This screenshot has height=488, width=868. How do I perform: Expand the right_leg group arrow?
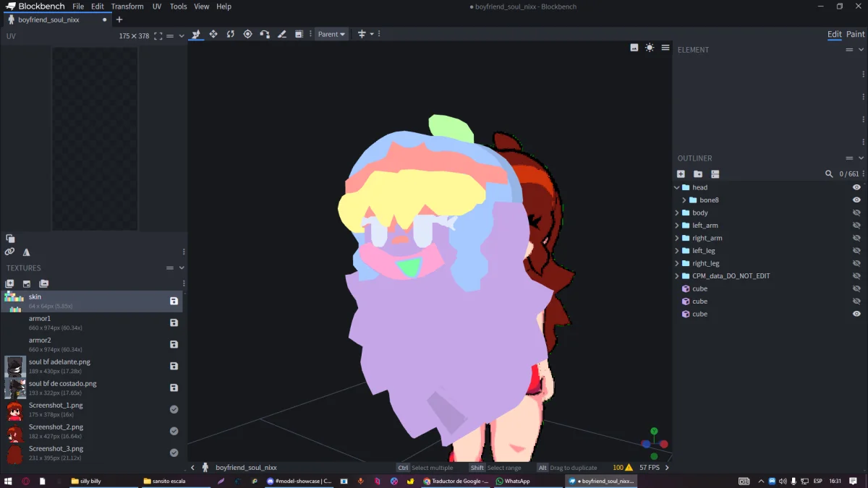tap(677, 263)
